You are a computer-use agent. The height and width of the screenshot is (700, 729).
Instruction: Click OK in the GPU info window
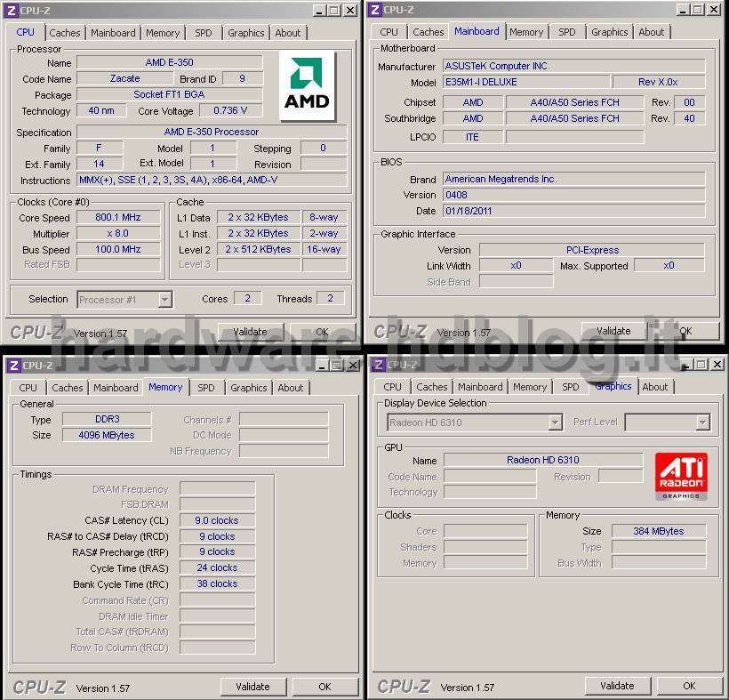pos(690,686)
